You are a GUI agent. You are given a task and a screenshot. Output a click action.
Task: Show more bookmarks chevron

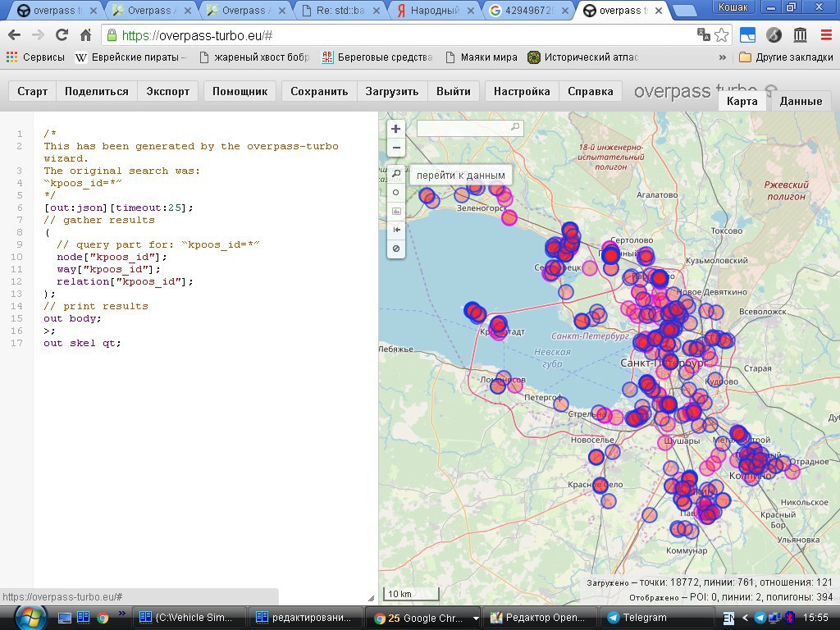[x=722, y=57]
